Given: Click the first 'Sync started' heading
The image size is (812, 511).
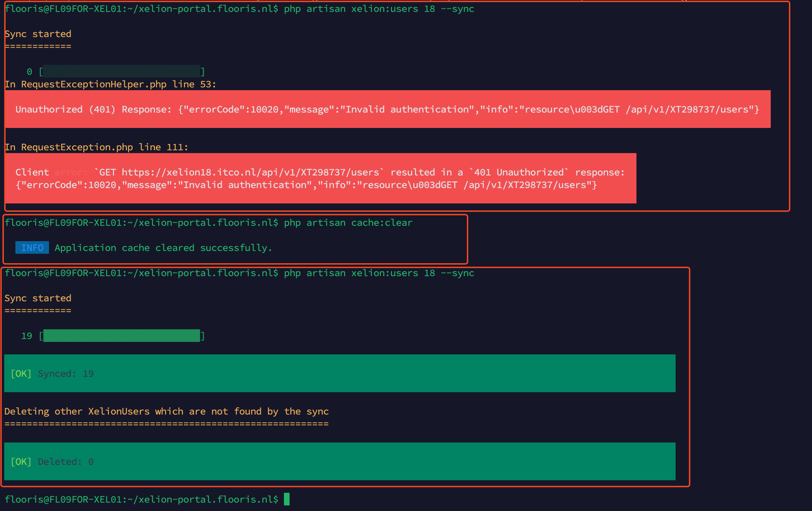Looking at the screenshot, I should point(38,34).
